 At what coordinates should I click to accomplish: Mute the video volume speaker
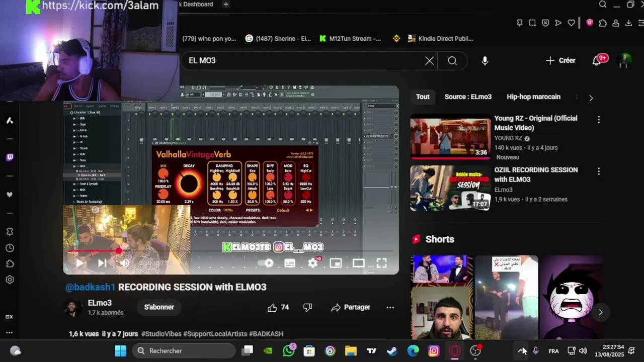click(x=125, y=263)
